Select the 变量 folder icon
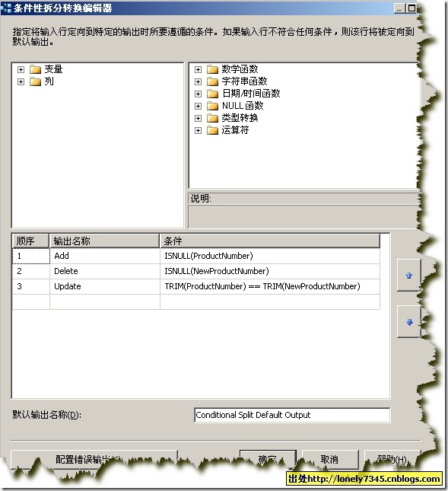The width and height of the screenshot is (448, 491). click(35, 69)
